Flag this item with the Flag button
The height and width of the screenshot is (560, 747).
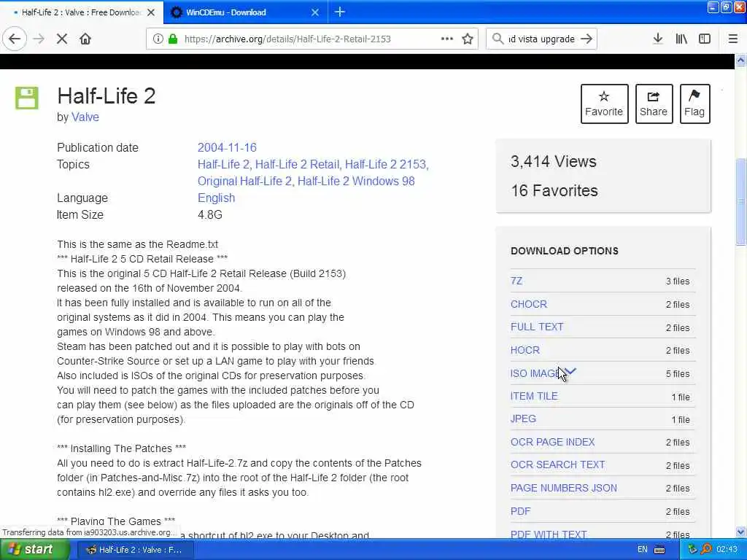[694, 104]
